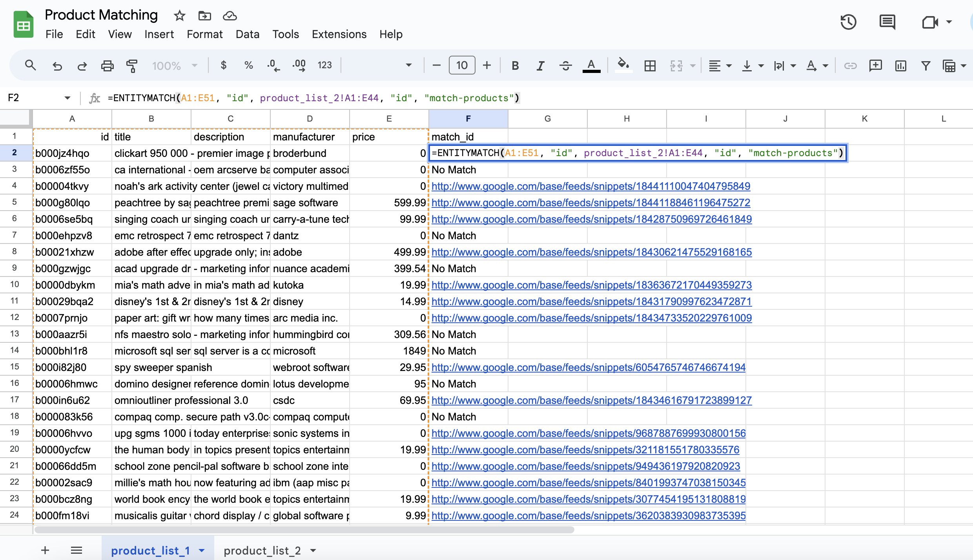Image resolution: width=973 pixels, height=560 pixels.
Task: Activate the paint format roller
Action: tap(132, 65)
